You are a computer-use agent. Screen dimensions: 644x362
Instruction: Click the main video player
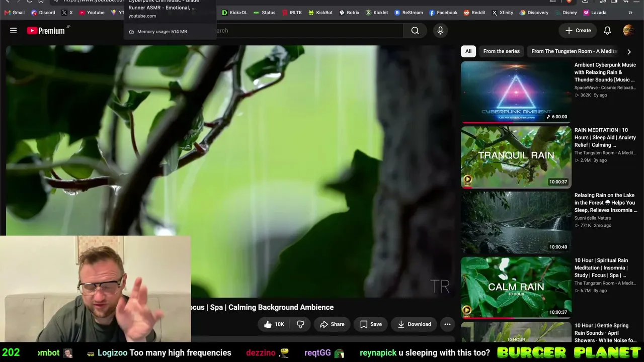(x=230, y=171)
